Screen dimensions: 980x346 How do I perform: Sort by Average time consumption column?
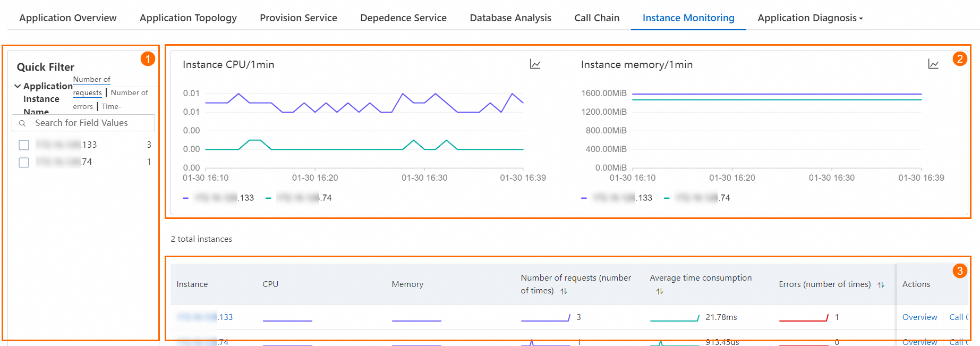click(660, 291)
